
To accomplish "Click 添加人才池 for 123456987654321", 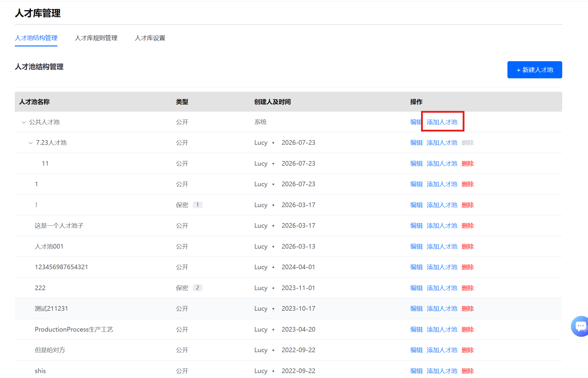I will click(x=442, y=267).
